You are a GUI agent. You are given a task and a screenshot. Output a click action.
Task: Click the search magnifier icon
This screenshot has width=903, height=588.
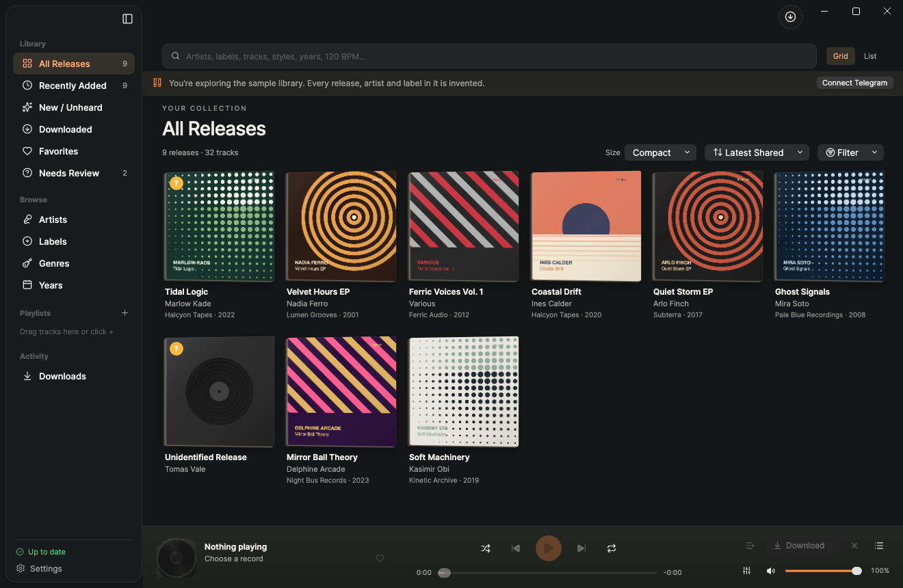point(176,56)
